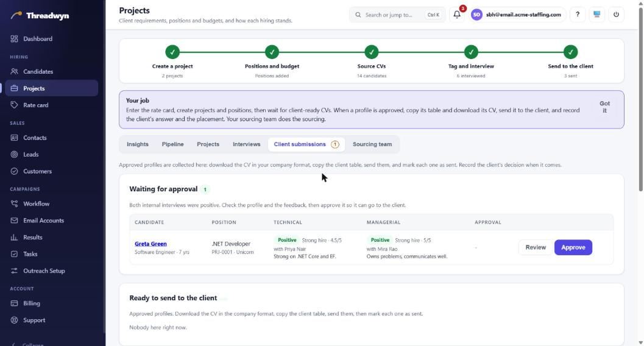Click the Ready to send to the client heading

[x=173, y=298]
